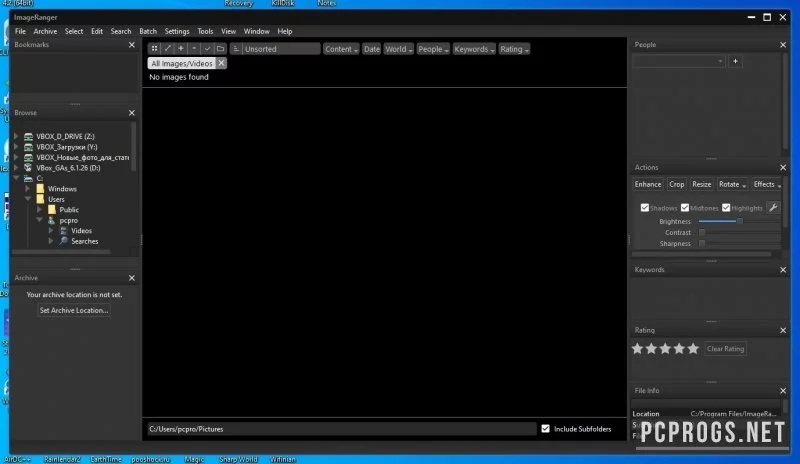Adjust the Contrast slider handle
Image resolution: width=800 pixels, height=464 pixels.
tap(702, 232)
